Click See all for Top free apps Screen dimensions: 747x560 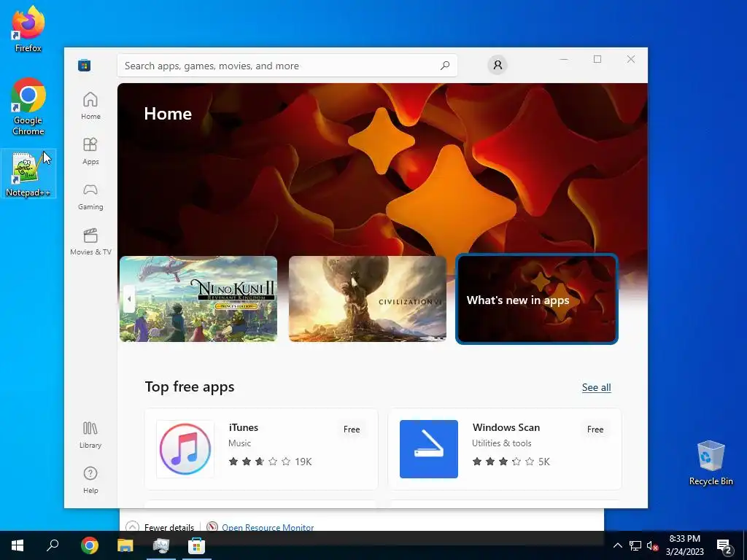[x=597, y=387]
